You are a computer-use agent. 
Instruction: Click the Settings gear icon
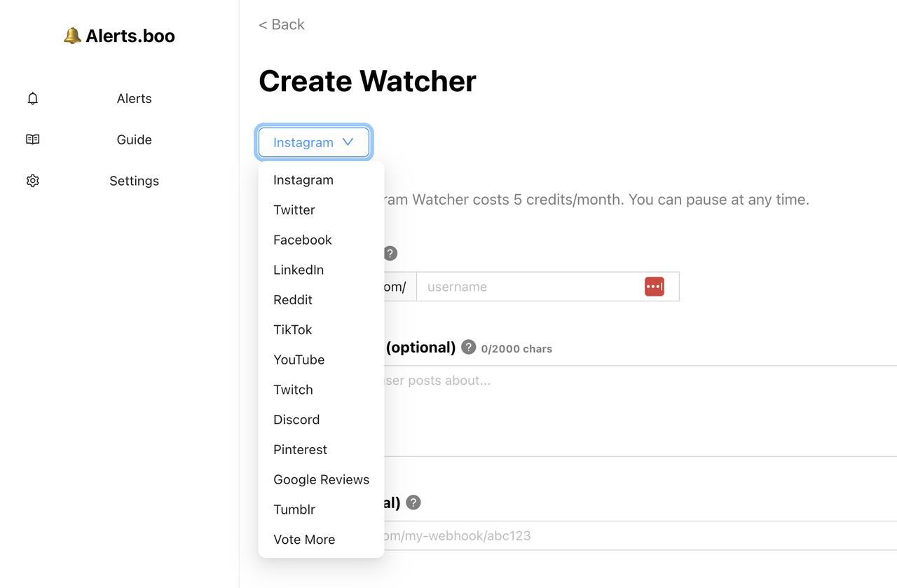(x=33, y=181)
